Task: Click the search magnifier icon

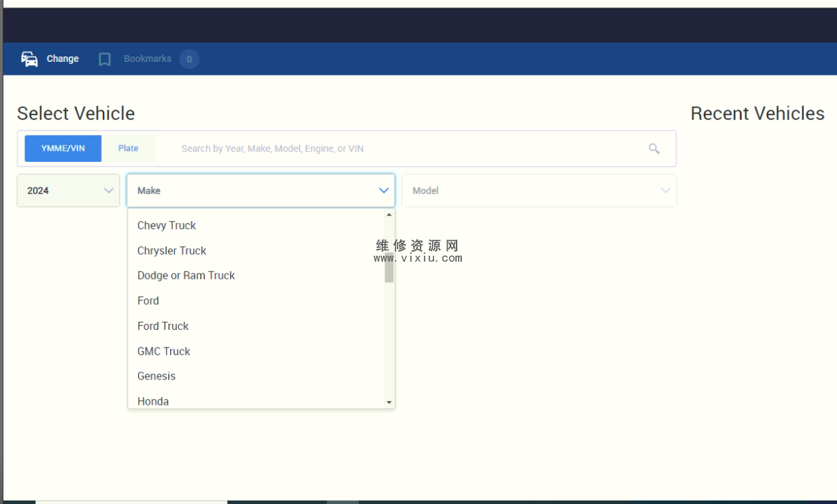Action: pyautogui.click(x=654, y=148)
